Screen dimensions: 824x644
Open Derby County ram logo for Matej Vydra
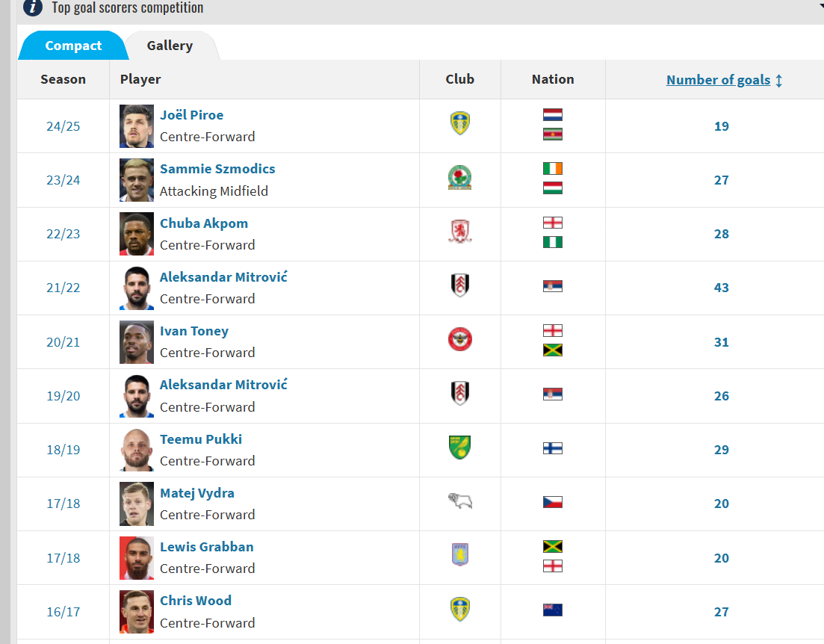click(x=460, y=501)
